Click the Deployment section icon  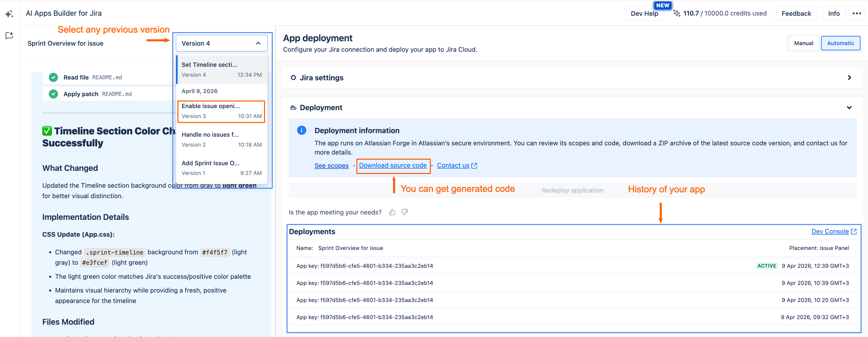coord(293,108)
